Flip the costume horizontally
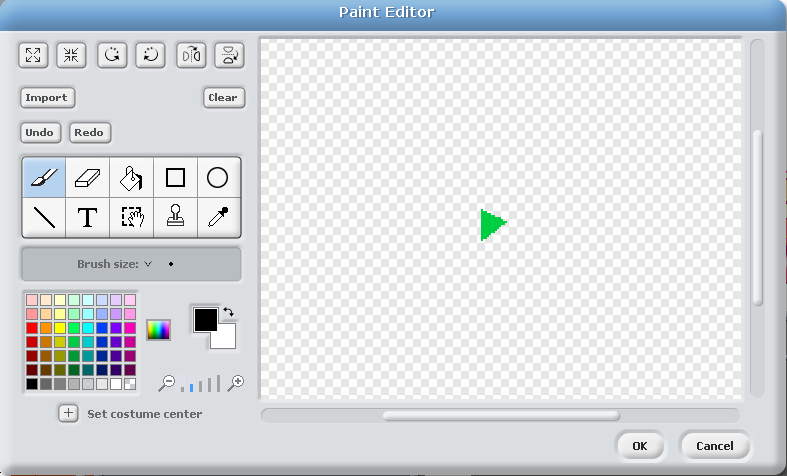787x476 pixels. coord(191,56)
